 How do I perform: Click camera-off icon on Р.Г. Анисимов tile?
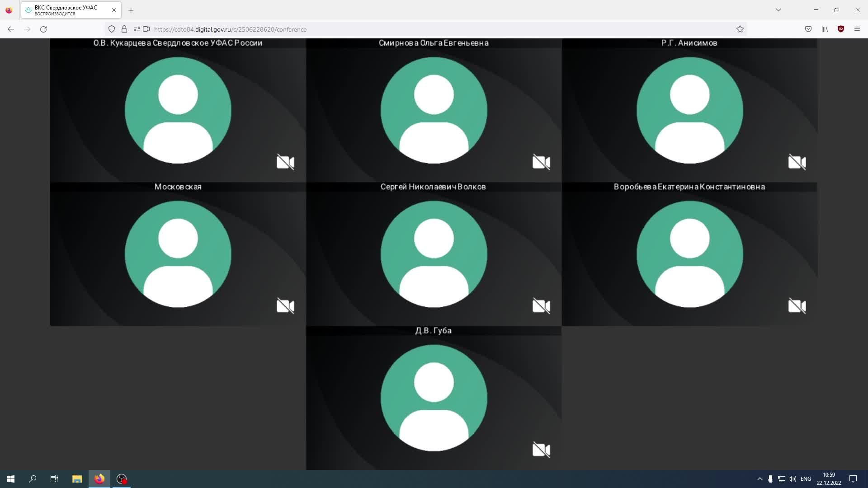[x=797, y=162]
